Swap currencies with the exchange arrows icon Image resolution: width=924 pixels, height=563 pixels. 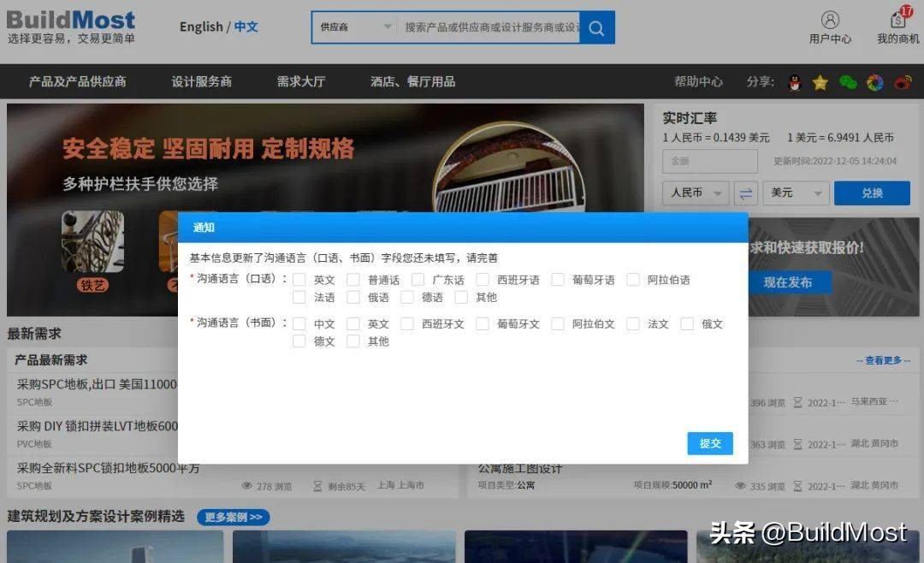click(x=747, y=193)
